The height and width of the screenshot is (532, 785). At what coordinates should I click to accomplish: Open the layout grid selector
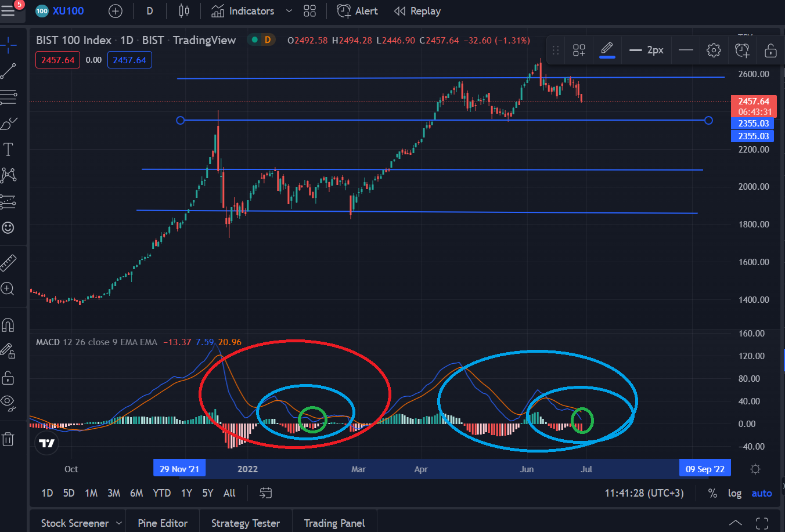coord(310,11)
